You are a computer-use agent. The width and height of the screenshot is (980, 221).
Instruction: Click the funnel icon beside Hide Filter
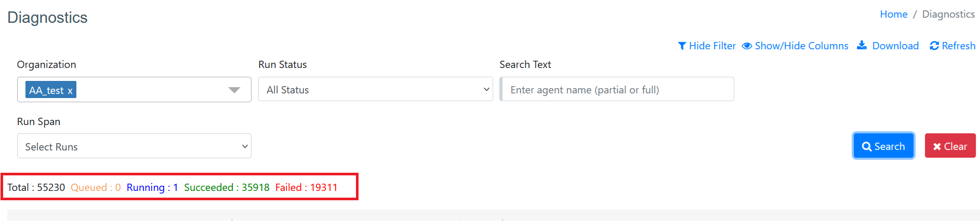click(682, 46)
